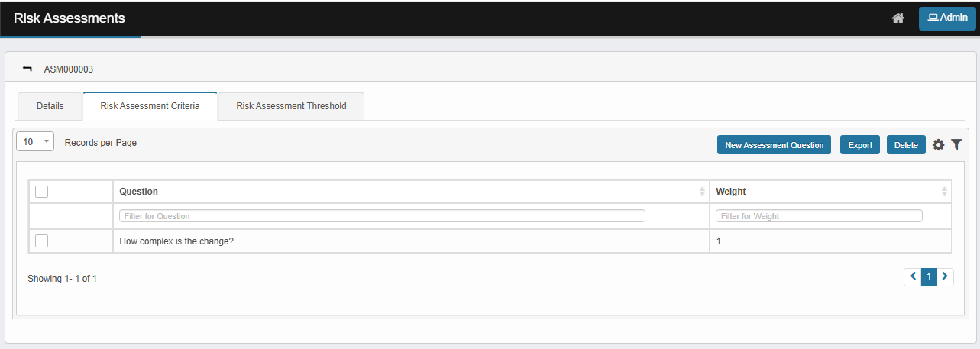Click the back arrow beside ASM000003
Viewport: 980px width, 349px height.
(x=27, y=69)
